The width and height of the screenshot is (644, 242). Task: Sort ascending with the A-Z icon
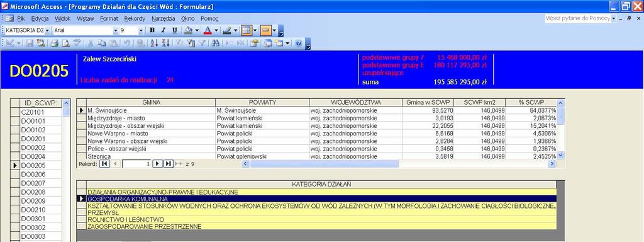pyautogui.click(x=155, y=43)
